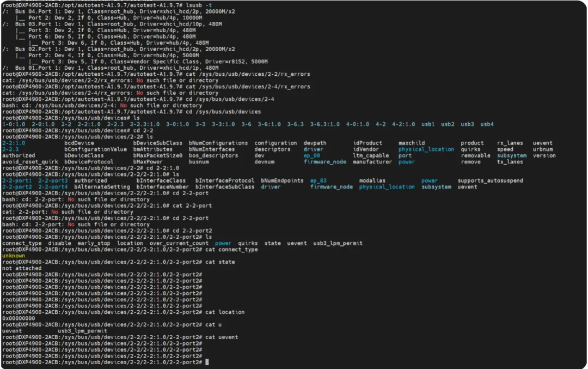Click the 'bMaxPower' file name
The width and height of the screenshot is (588, 369).
click(148, 162)
